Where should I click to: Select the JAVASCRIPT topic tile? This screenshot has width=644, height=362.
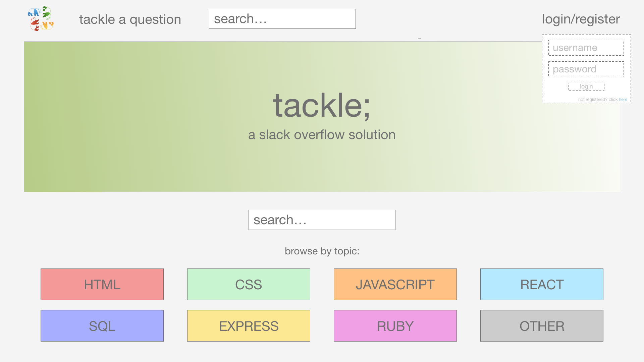(x=395, y=284)
